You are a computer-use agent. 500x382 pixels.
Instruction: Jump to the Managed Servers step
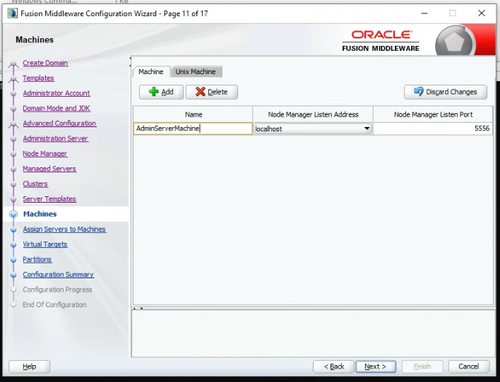click(49, 169)
